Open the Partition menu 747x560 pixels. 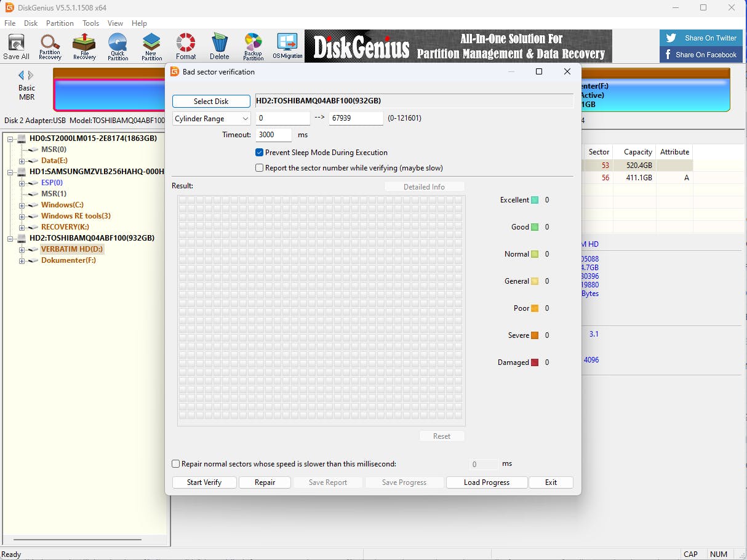60,23
